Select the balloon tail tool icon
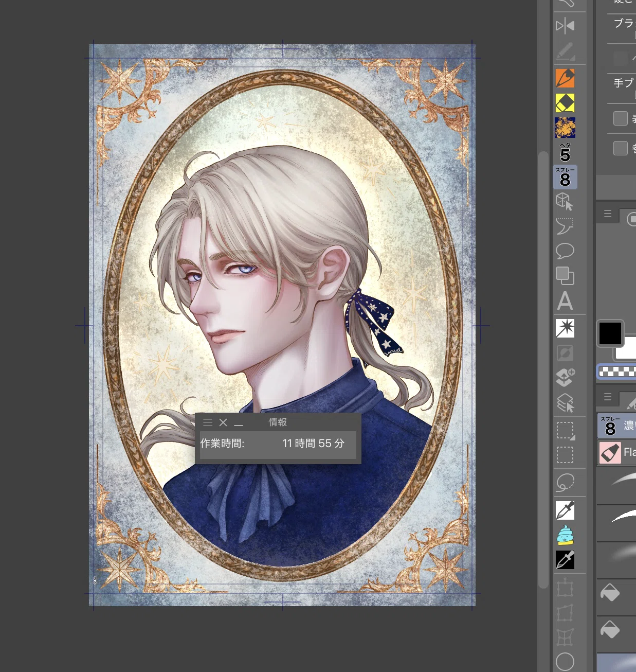 tap(565, 226)
